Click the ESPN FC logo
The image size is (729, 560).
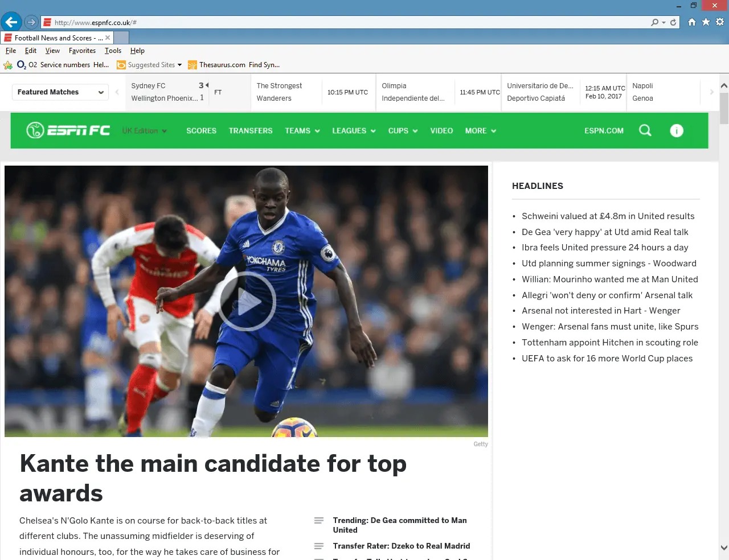68,130
